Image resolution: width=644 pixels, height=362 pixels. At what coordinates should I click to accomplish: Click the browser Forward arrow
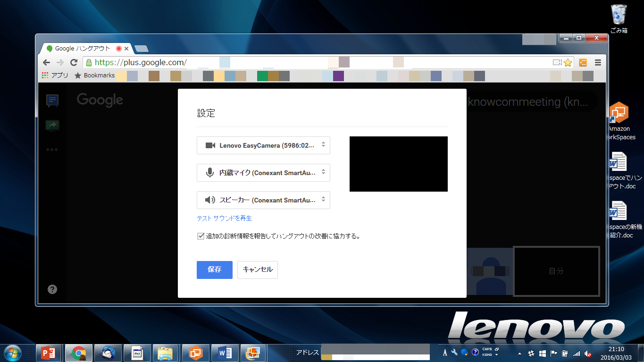(x=60, y=62)
